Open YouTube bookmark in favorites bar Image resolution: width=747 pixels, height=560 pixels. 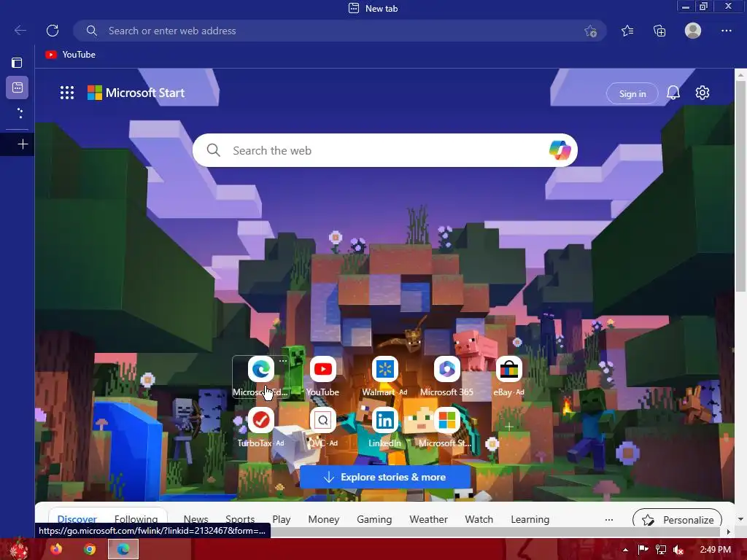point(70,55)
